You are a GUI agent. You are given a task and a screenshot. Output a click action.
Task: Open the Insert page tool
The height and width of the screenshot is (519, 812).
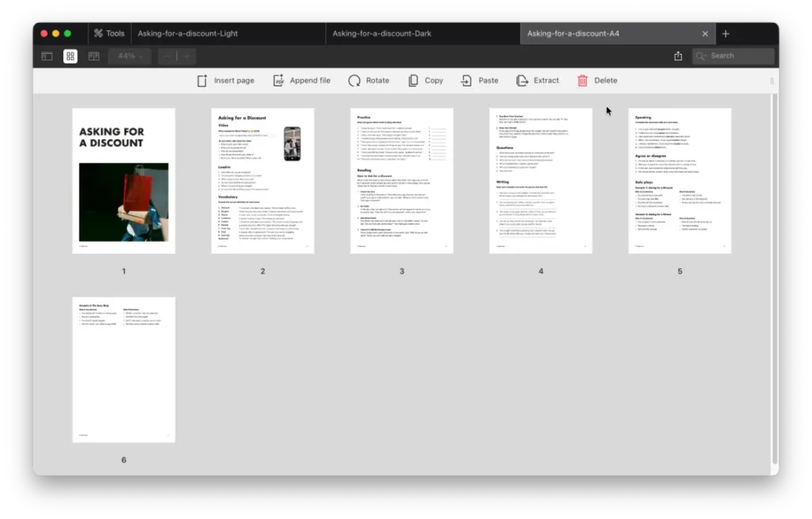point(225,80)
